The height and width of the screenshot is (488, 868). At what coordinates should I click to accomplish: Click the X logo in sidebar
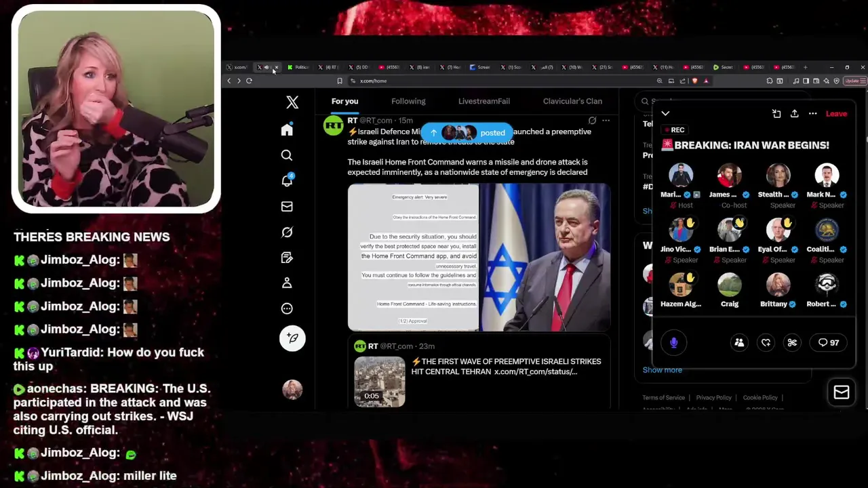click(x=292, y=102)
